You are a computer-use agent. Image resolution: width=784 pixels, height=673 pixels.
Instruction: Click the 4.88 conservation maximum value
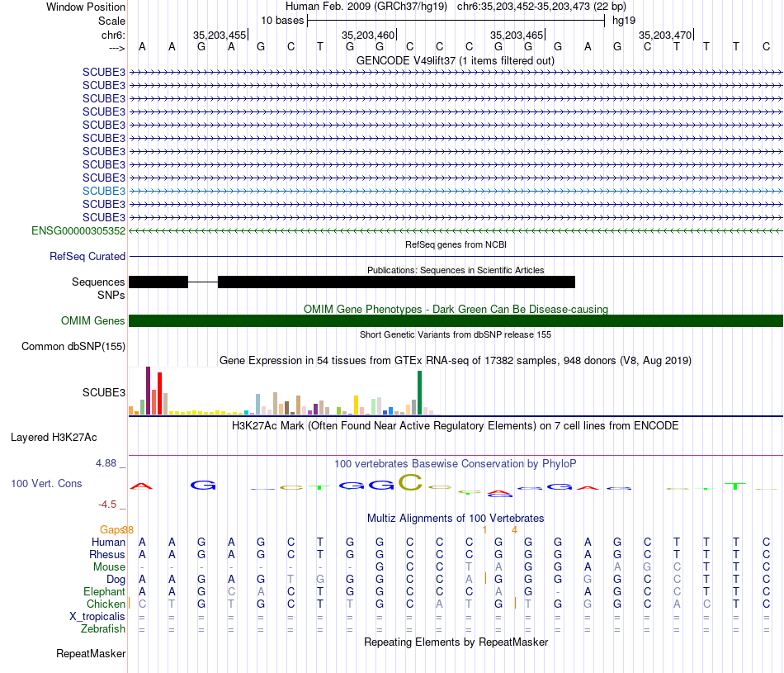click(106, 463)
